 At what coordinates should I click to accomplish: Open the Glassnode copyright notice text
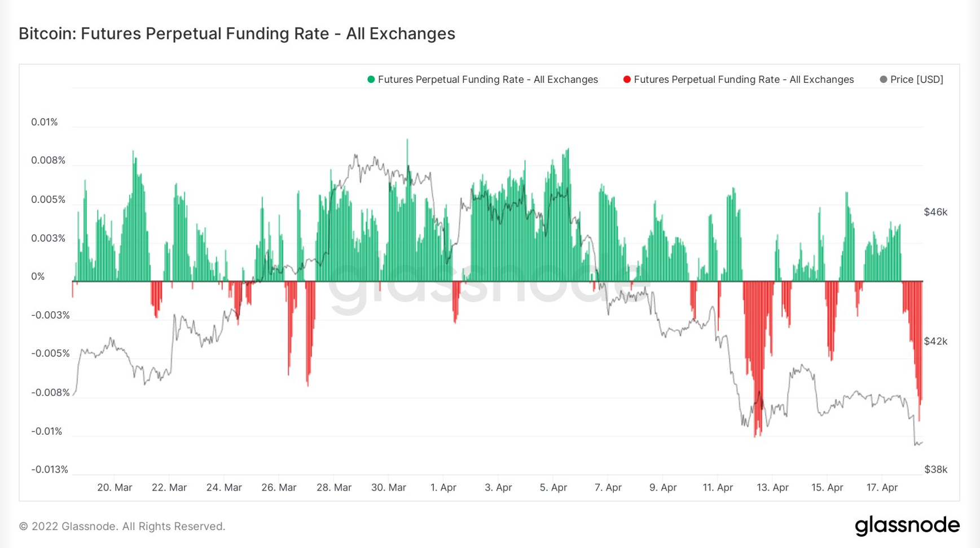(122, 526)
